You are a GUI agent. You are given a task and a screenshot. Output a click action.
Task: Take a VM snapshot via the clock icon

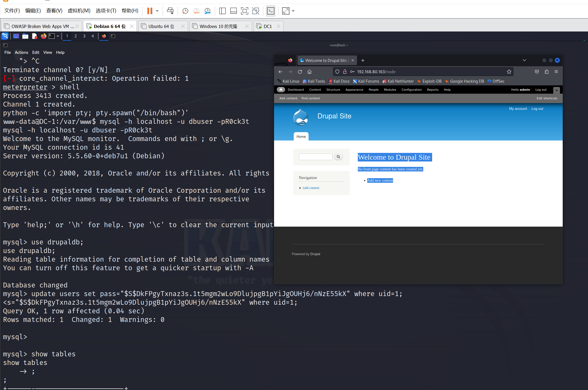point(185,11)
